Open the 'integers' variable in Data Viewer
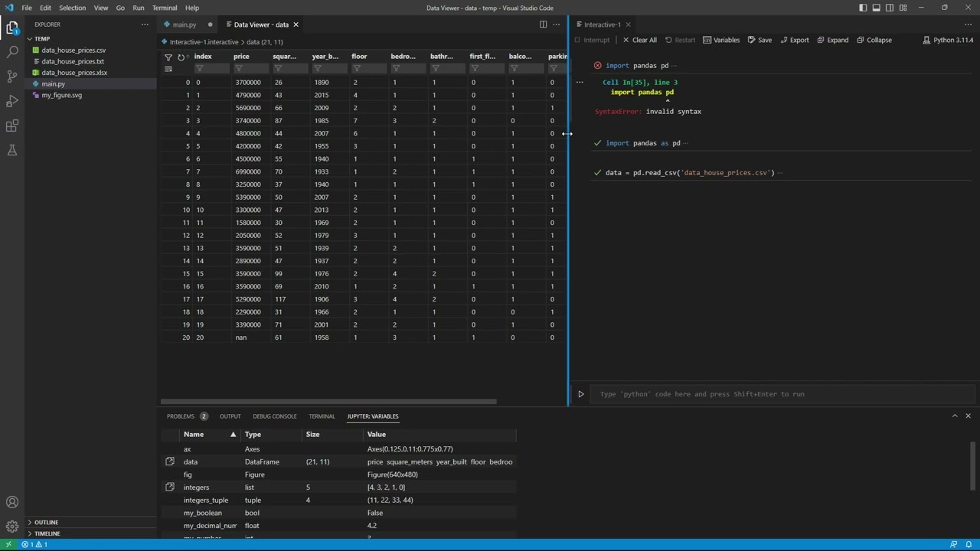980x551 pixels. pos(170,487)
